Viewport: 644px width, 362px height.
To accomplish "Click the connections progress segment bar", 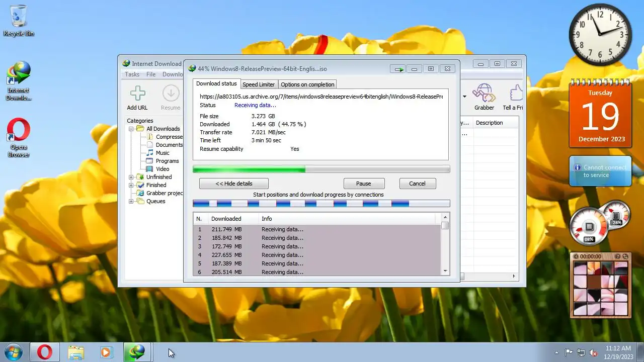I will click(x=321, y=204).
